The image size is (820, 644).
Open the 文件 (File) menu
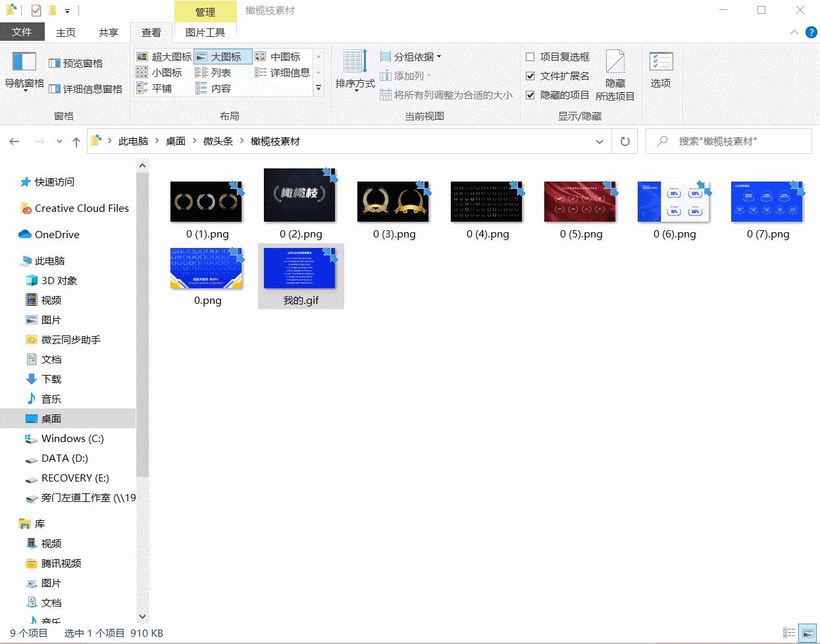[x=22, y=32]
